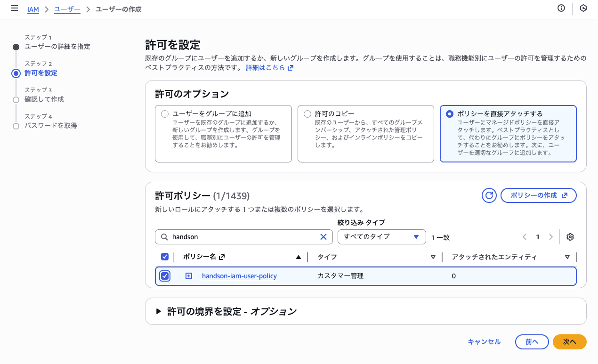The height and width of the screenshot is (364, 598).
Task: Toggle the select-all checkbox in table header
Action: (165, 257)
